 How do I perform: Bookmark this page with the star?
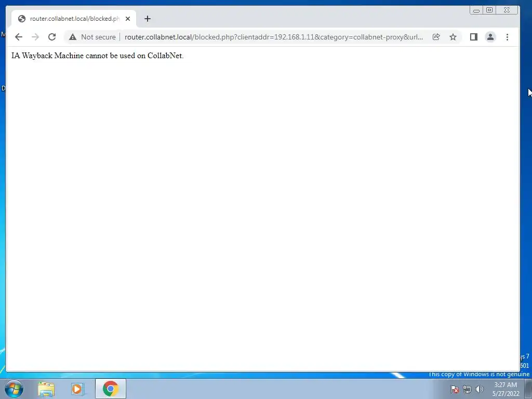(453, 37)
